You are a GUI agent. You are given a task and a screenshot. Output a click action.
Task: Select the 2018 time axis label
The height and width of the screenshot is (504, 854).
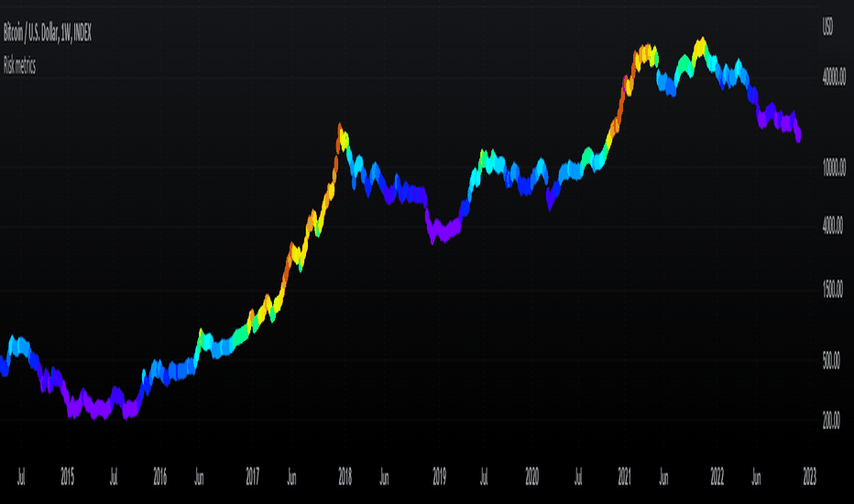coord(345,477)
